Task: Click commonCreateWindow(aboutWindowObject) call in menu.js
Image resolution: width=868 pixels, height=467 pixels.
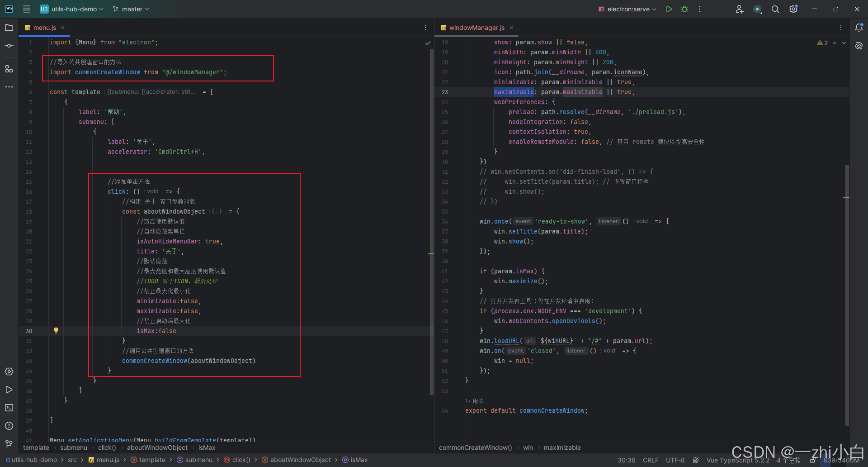Action: tap(189, 361)
